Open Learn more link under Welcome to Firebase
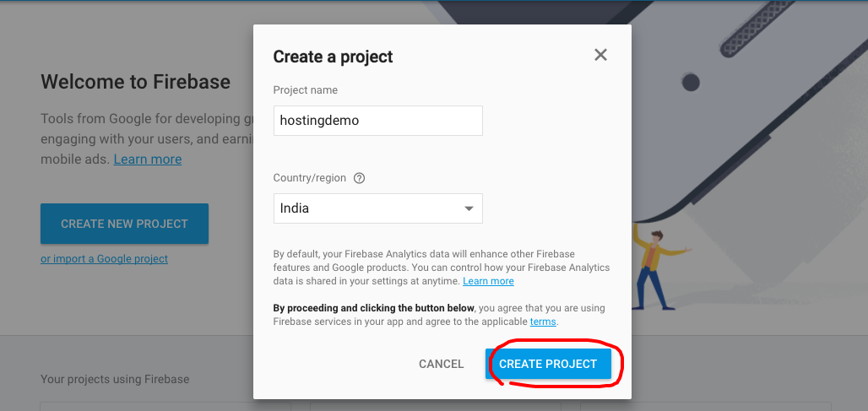Image resolution: width=868 pixels, height=411 pixels. click(148, 159)
